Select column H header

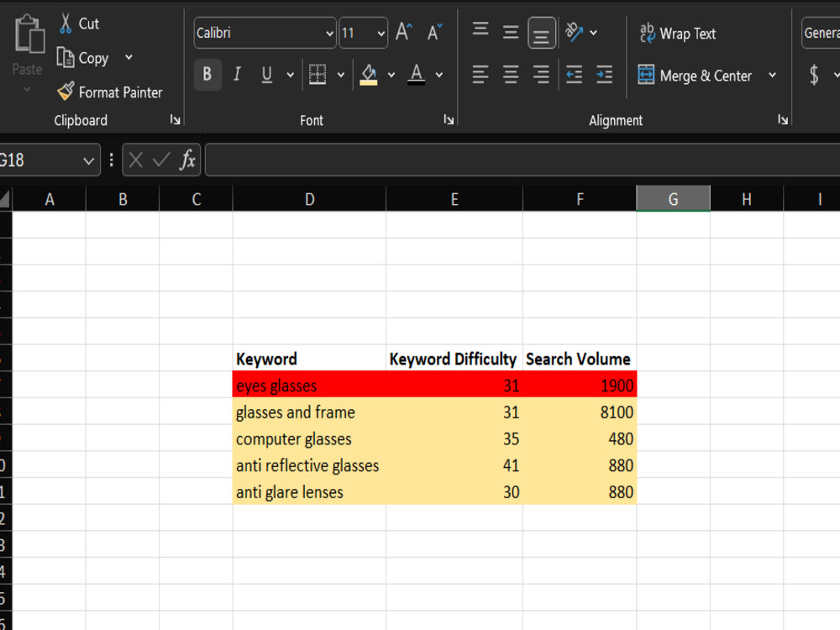(x=747, y=199)
